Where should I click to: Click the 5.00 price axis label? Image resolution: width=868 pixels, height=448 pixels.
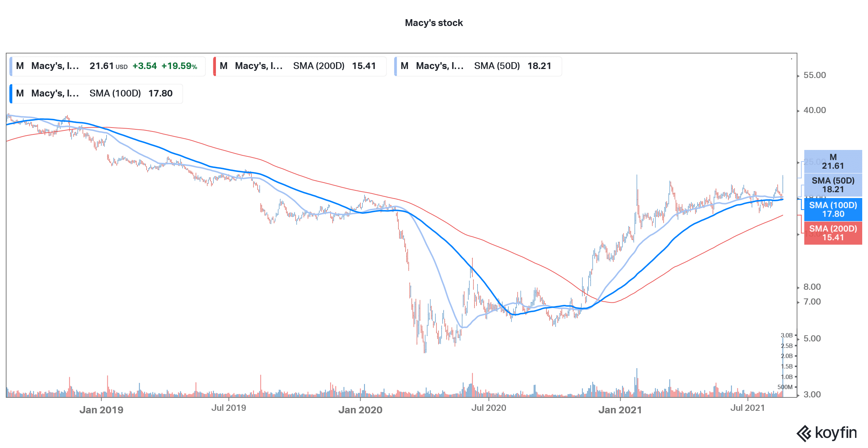coord(812,339)
